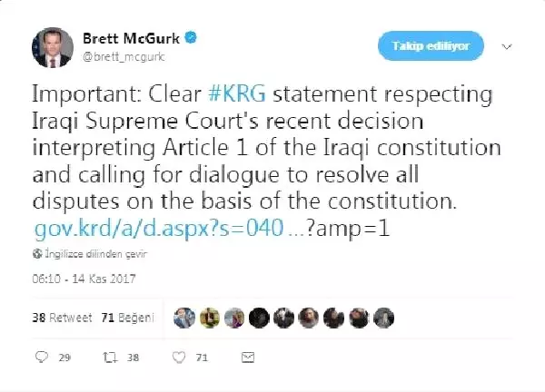Open direct message envelope icon

[248, 358]
